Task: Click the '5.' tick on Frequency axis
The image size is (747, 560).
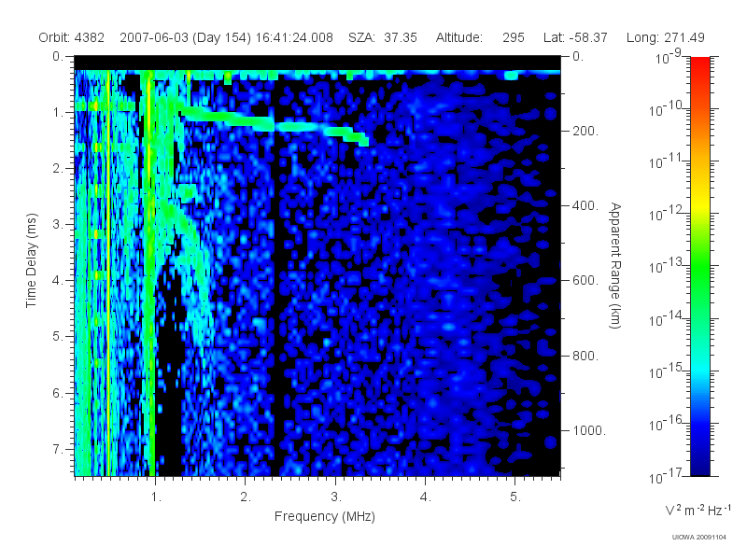Action: click(515, 497)
